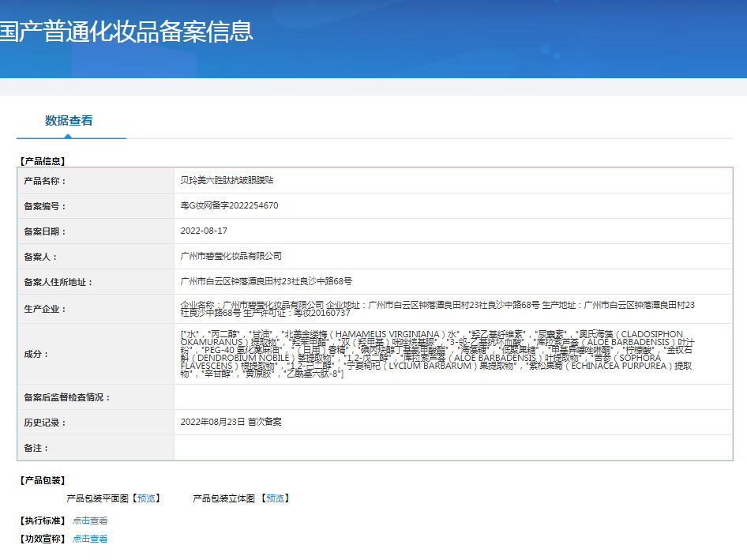Select history entry 2022年08月23日 首次备案
The width and height of the screenshot is (747, 560).
tap(231, 422)
